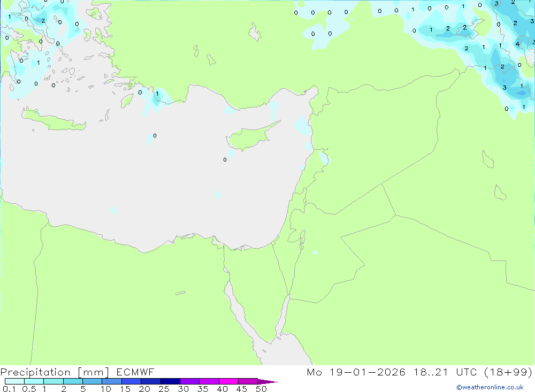535x392 pixels.
Task: Pick the 10–15 mm legend color swatch
Action: tap(112, 381)
